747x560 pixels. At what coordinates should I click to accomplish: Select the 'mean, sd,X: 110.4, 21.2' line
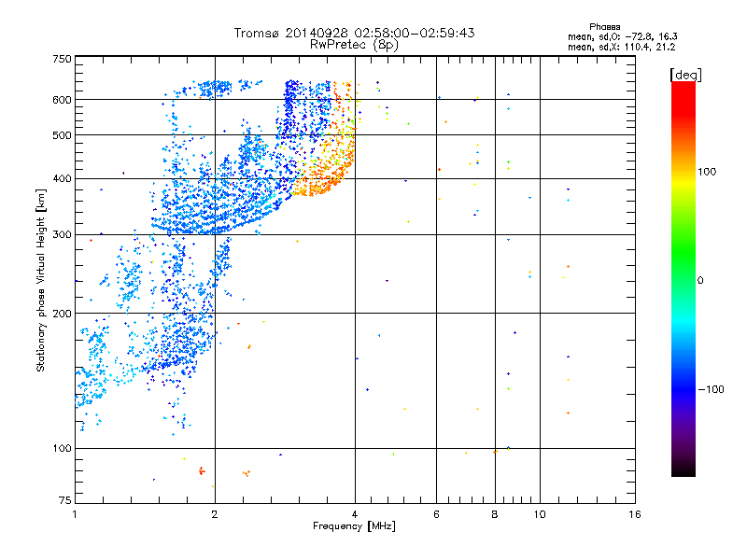[x=621, y=47]
